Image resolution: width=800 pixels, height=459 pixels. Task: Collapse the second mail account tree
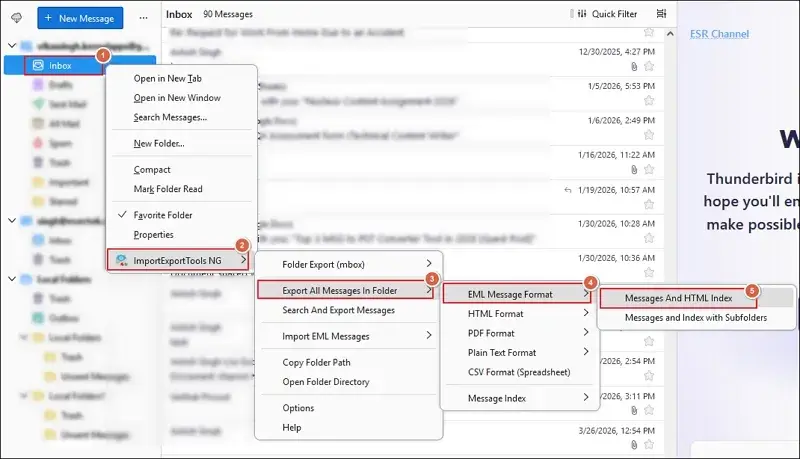(x=12, y=221)
